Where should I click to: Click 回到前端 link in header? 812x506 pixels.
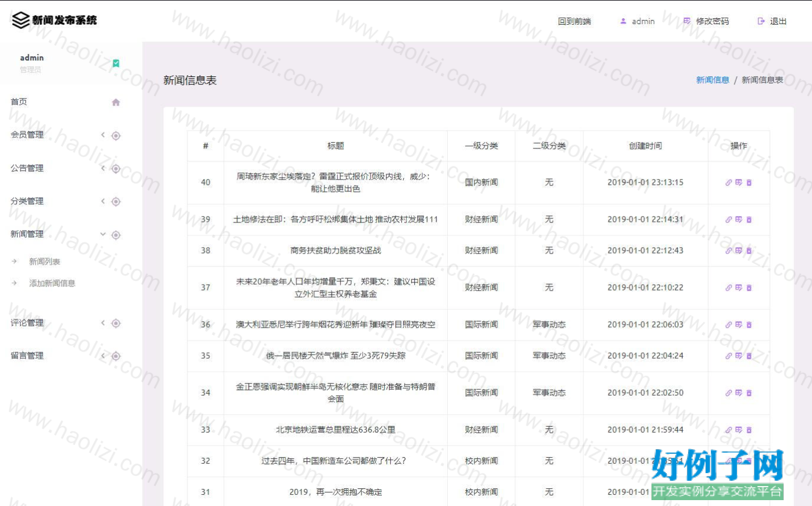(575, 21)
